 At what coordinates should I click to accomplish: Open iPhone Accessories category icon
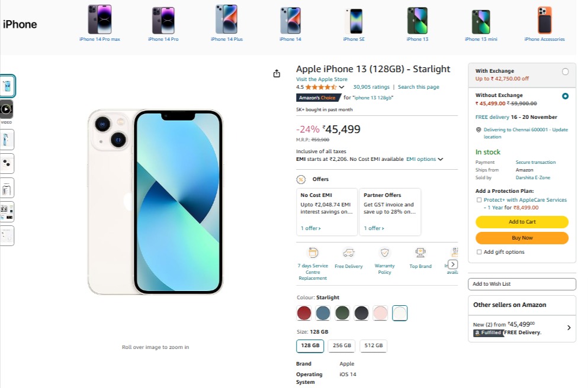click(545, 21)
